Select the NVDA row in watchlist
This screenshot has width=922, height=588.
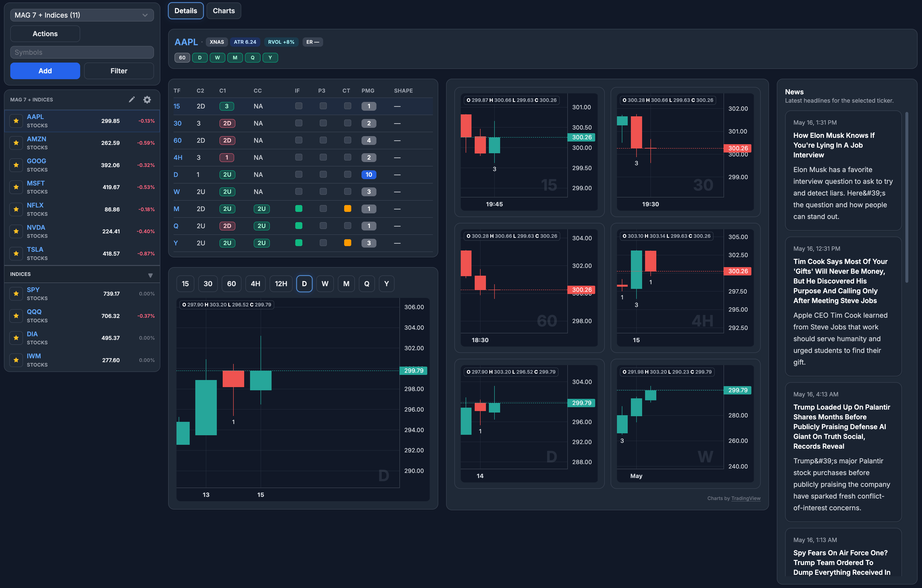82,231
